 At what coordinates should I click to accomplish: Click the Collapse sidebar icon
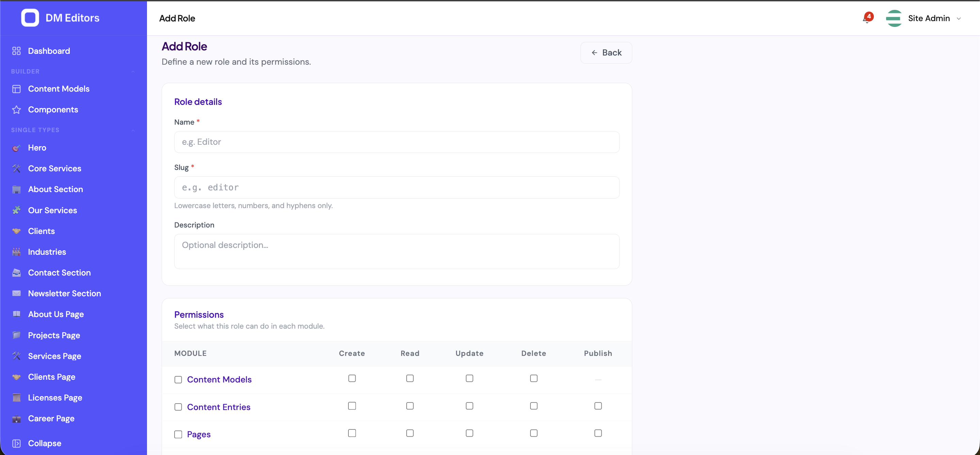(x=16, y=443)
